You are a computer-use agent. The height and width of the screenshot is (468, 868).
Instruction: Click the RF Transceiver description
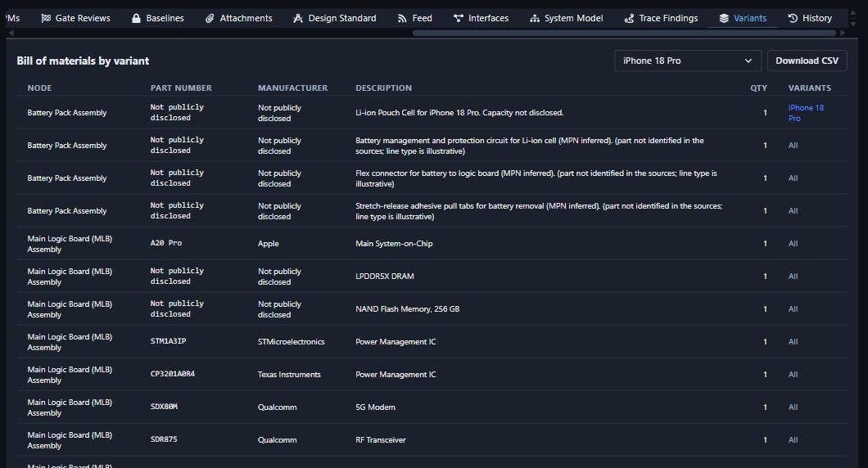click(x=380, y=440)
